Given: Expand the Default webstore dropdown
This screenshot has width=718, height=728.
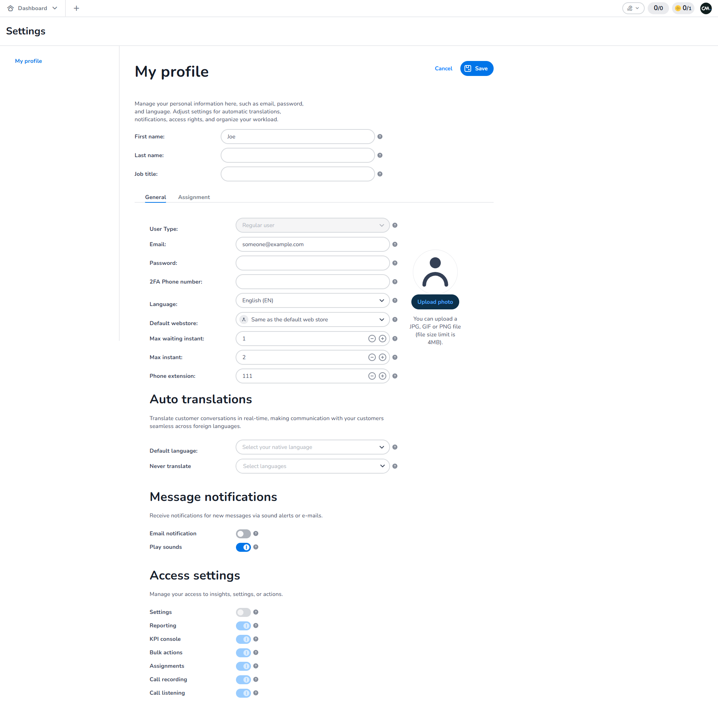Looking at the screenshot, I should [312, 320].
